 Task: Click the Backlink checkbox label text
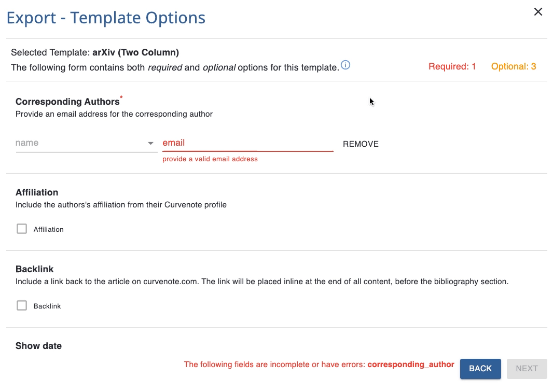click(x=47, y=306)
